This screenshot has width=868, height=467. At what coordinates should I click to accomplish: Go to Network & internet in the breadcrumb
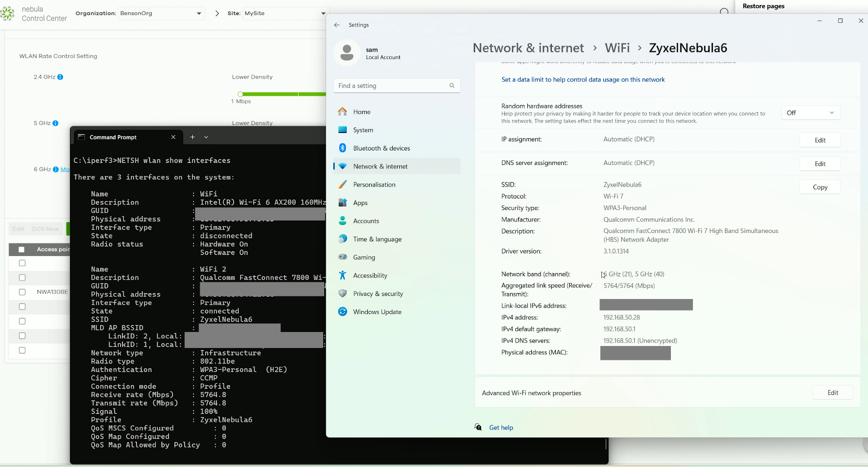(528, 48)
